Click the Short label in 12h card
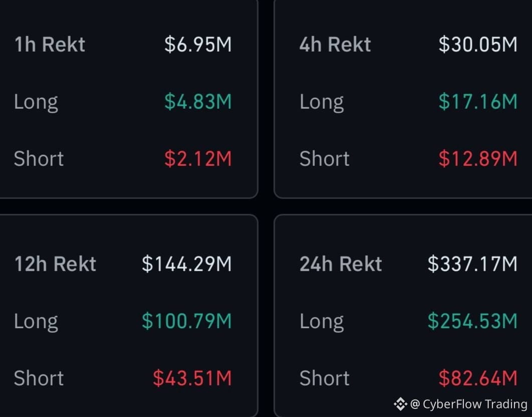This screenshot has height=417, width=532. coord(39,378)
